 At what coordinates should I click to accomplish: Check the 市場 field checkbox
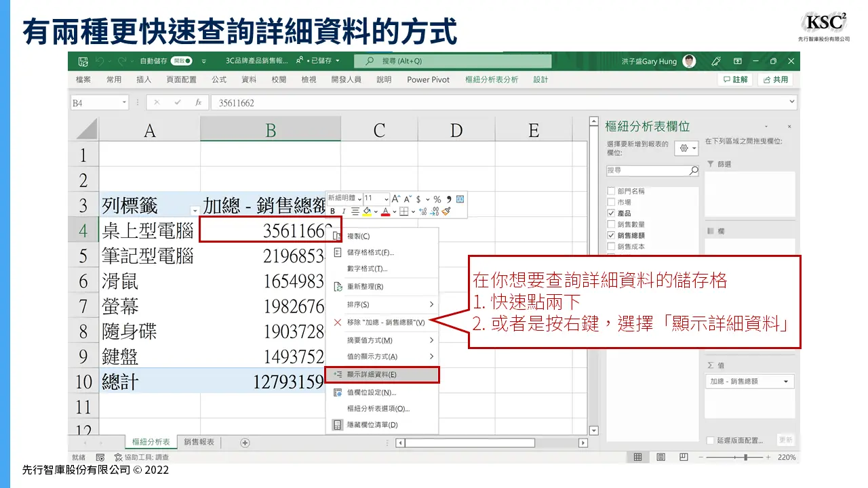611,202
